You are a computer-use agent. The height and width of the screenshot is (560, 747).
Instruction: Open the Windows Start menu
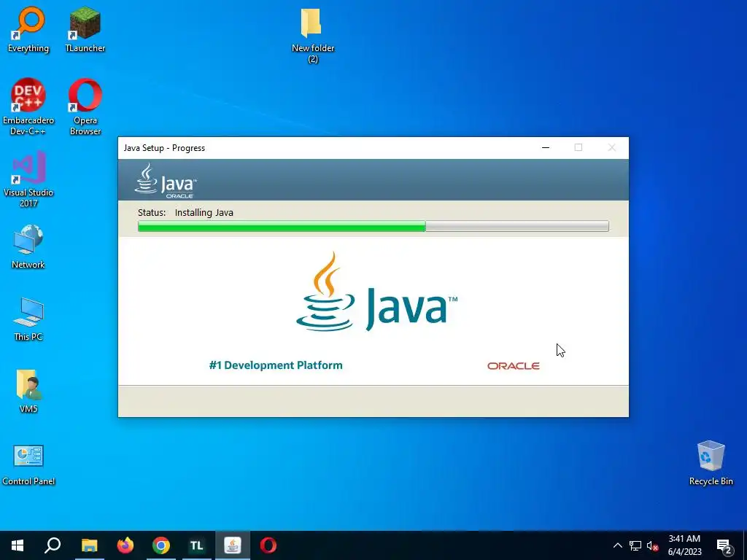coord(18,545)
